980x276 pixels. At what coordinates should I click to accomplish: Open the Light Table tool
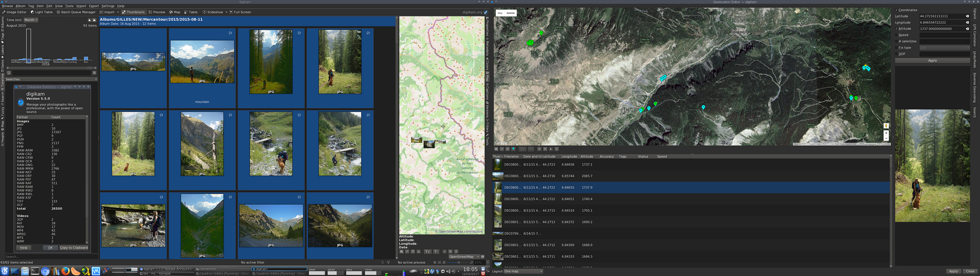(x=42, y=12)
